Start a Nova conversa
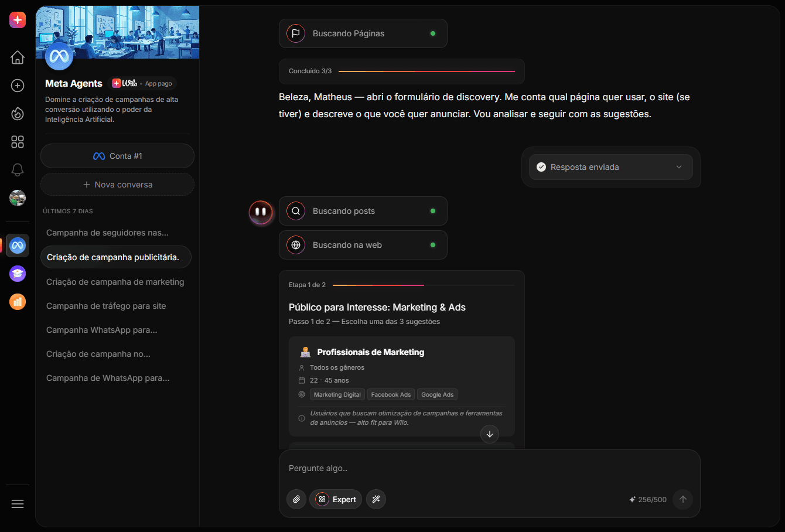 [117, 184]
